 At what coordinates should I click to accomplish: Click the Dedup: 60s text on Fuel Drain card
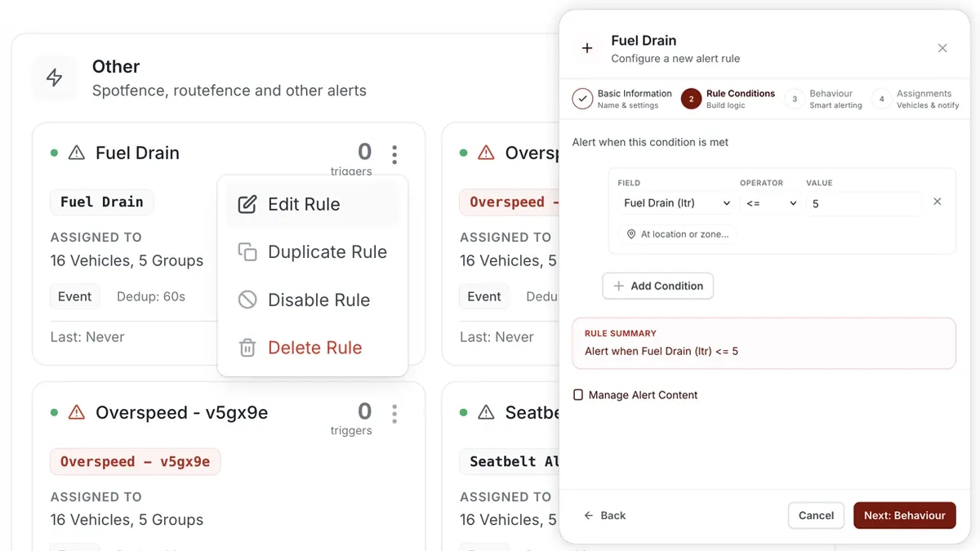tap(151, 296)
